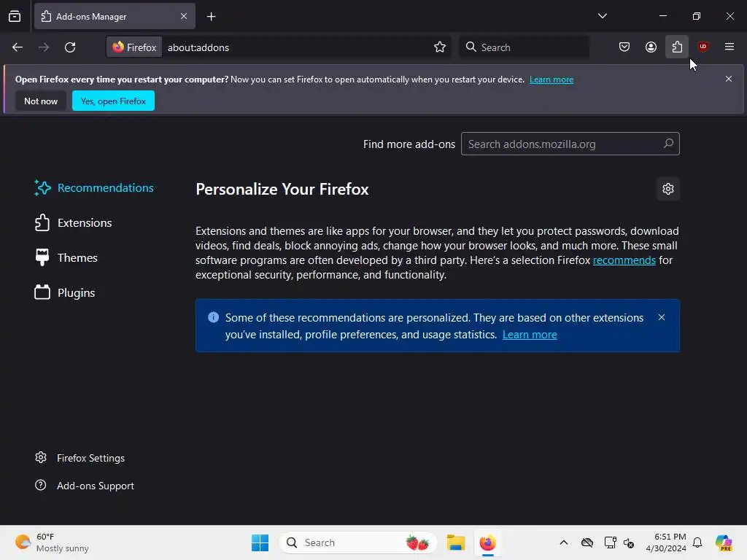Click the Search addons.mozilla.org field
Screen dimensions: 747x560
[570, 144]
